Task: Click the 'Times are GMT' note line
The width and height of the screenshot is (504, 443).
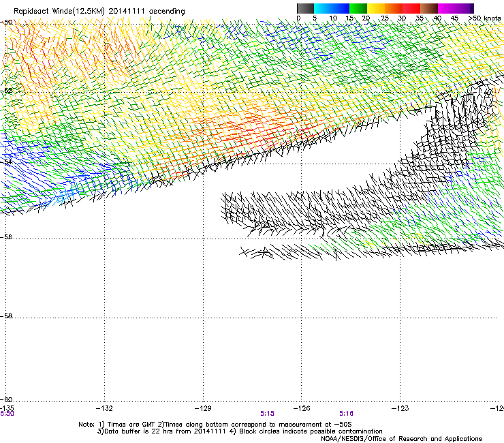Action: point(215,425)
